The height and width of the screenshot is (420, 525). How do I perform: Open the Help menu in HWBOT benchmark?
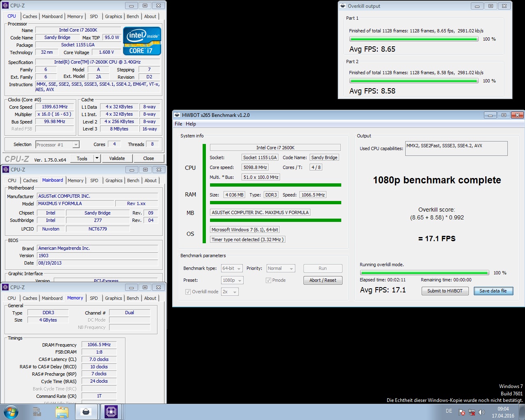(x=191, y=124)
